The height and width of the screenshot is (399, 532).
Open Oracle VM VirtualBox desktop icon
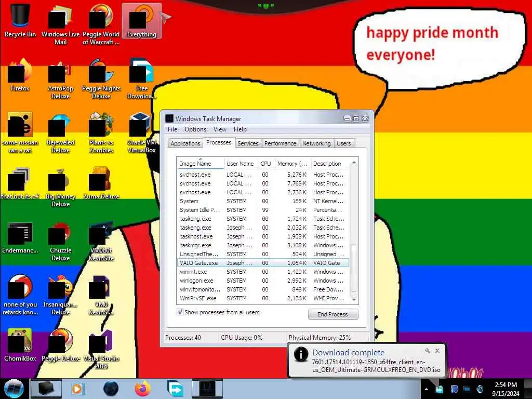click(x=142, y=133)
